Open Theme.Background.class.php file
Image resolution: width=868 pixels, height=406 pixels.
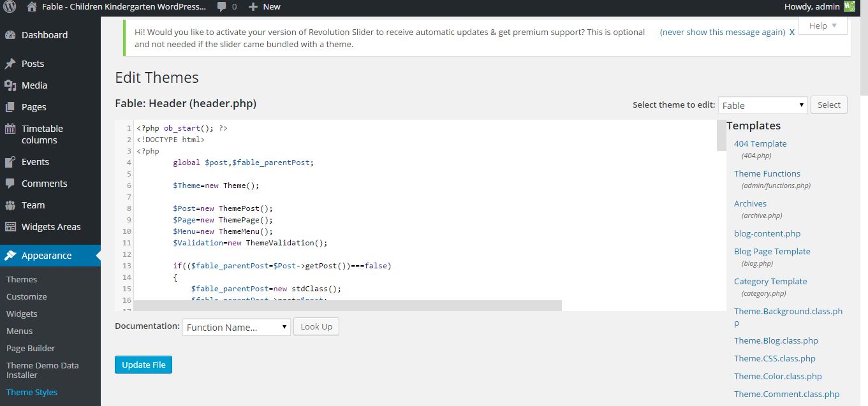point(788,317)
